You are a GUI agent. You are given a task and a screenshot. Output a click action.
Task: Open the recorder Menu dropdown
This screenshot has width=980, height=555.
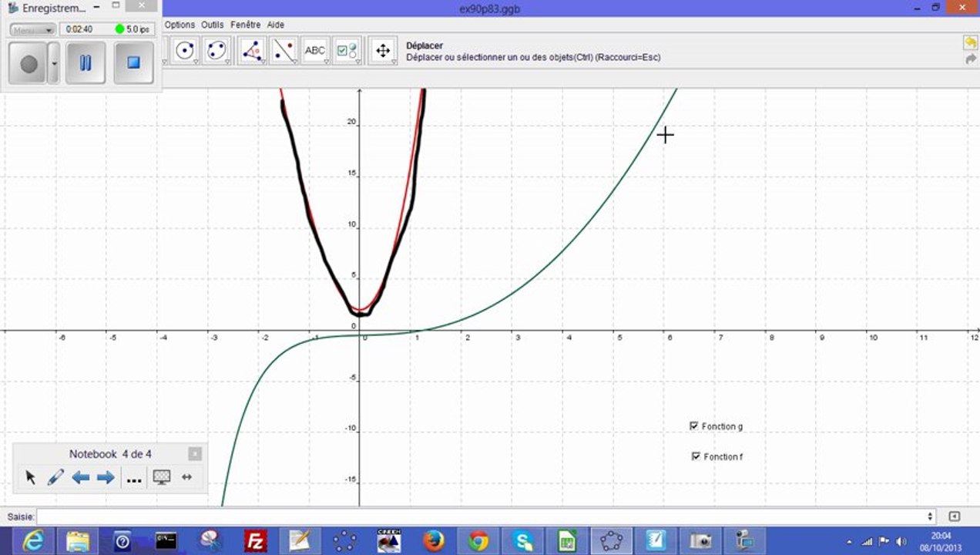[32, 29]
